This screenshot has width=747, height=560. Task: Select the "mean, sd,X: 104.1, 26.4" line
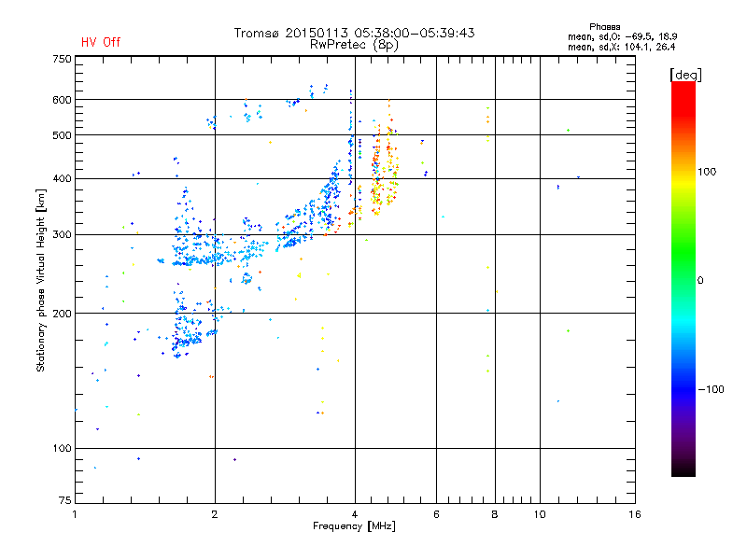(621, 47)
